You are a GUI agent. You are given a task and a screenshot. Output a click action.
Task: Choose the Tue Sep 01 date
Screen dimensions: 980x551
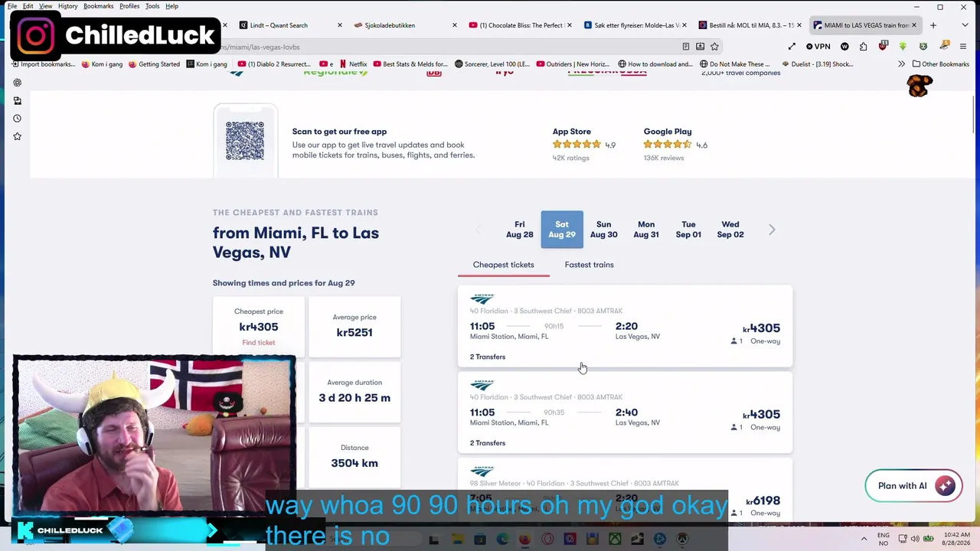tap(688, 230)
